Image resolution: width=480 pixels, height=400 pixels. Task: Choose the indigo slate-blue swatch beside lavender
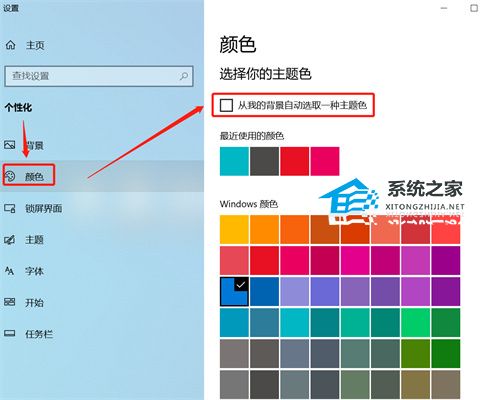325,292
